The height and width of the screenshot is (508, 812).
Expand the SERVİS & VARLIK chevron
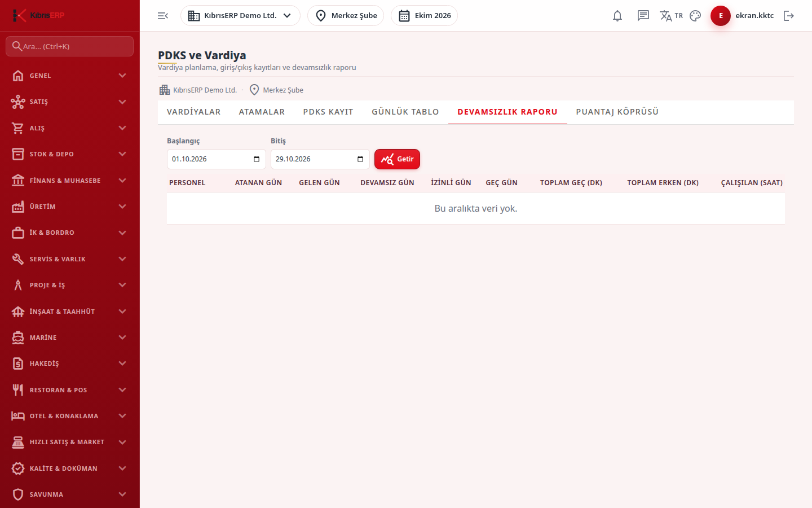pos(122,259)
